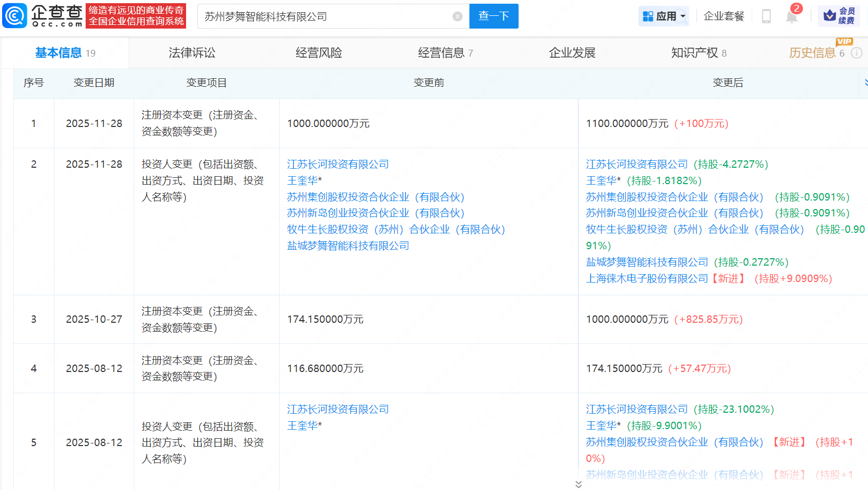Click the red notification badge showing 2
868x490 pixels.
click(x=798, y=8)
